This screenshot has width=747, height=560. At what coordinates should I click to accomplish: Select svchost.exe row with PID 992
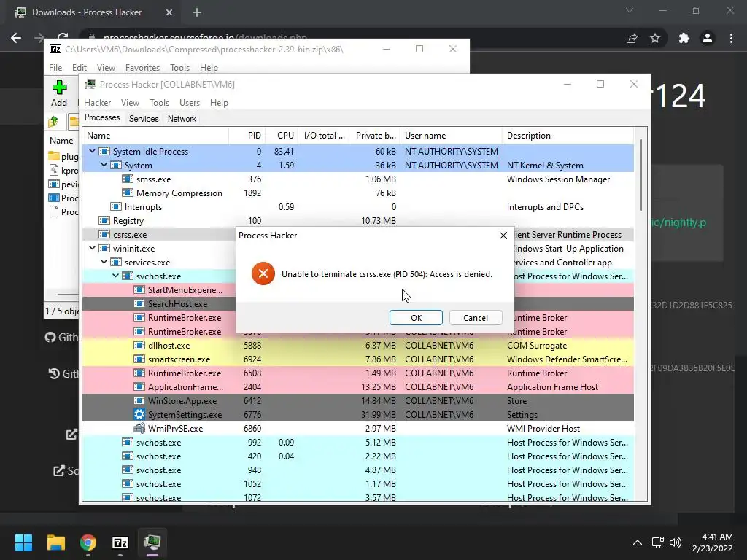[x=357, y=443]
